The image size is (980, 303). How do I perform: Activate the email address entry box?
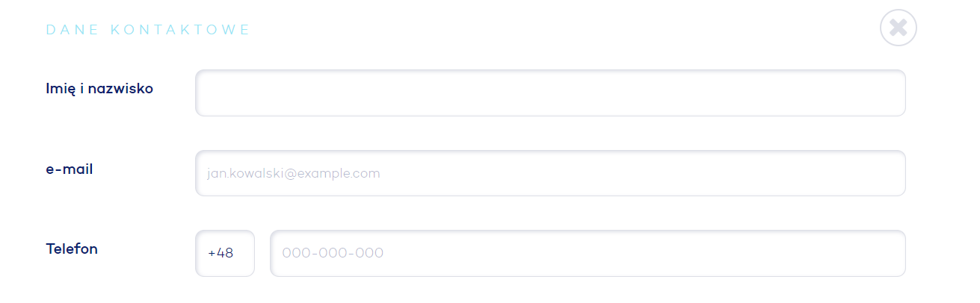click(x=550, y=173)
